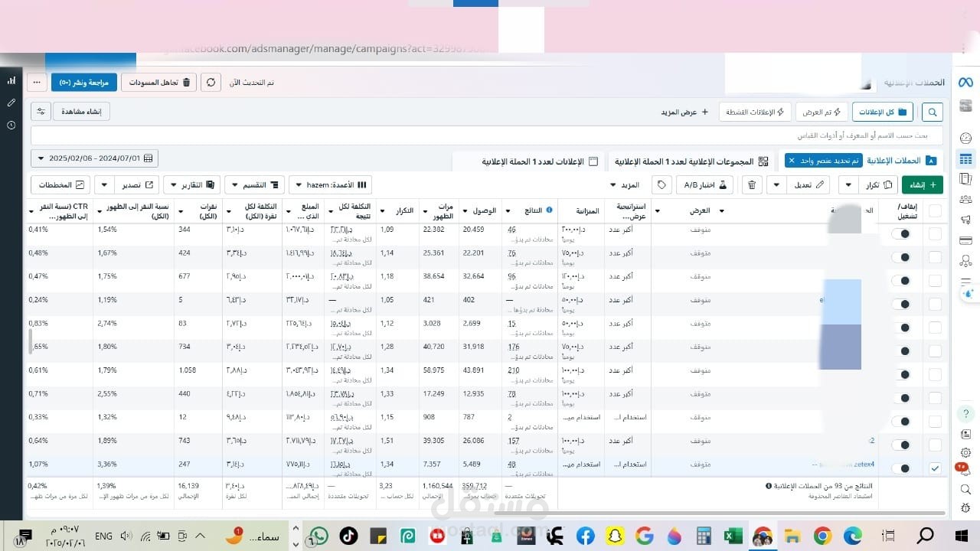Viewport: 980px width, 551px height.
Task: Toggle on/off switch for row with reach 43.891
Action: [901, 375]
